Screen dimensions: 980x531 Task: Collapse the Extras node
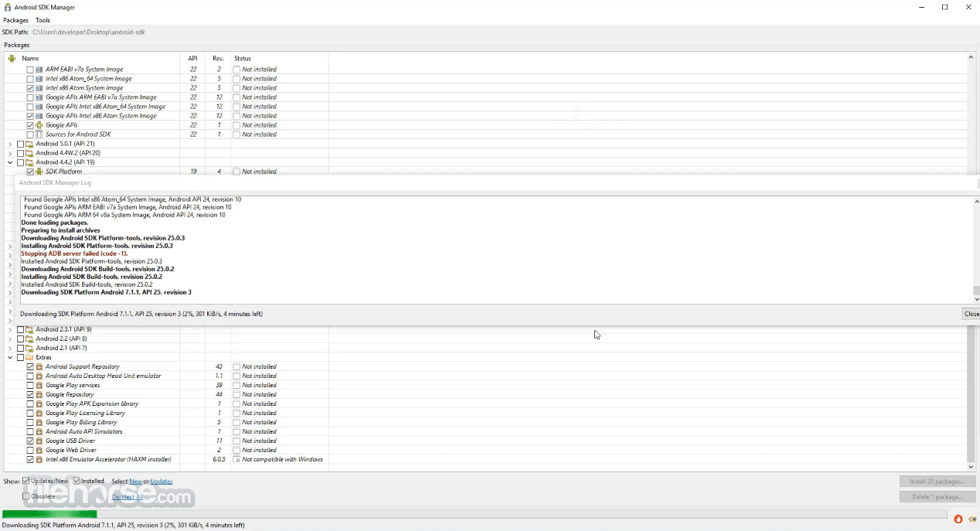pyautogui.click(x=10, y=357)
